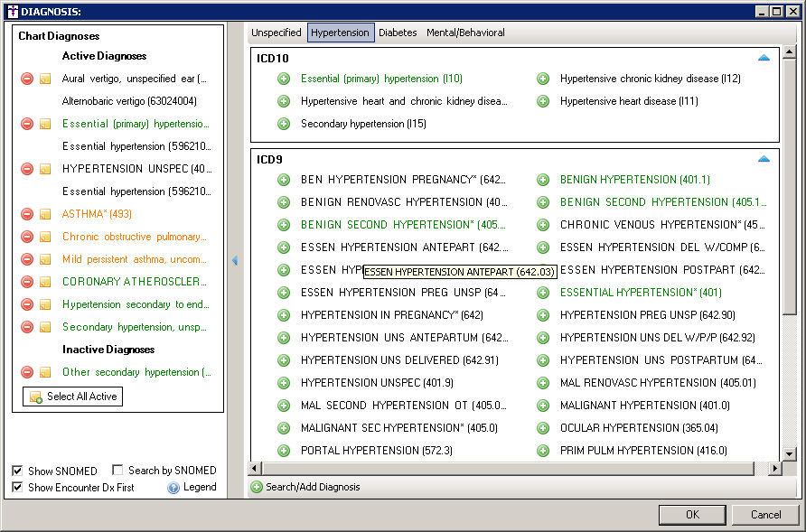The image size is (806, 532).
Task: Click green plus beside Secondary hypertension (I15)
Action: click(x=284, y=124)
